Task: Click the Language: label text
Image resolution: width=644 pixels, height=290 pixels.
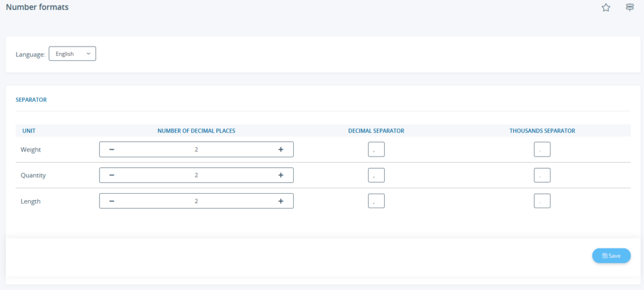Action: point(30,54)
